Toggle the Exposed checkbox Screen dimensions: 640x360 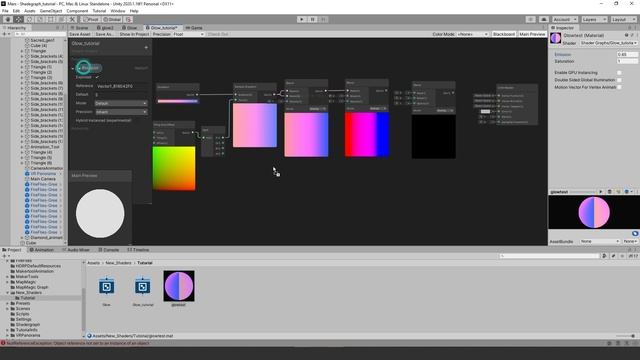(97, 77)
